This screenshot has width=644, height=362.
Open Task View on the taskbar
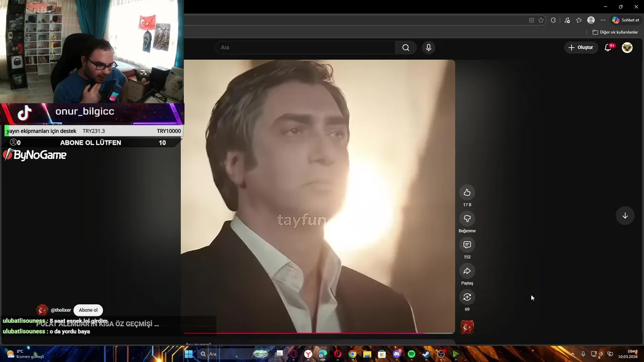[x=279, y=354]
